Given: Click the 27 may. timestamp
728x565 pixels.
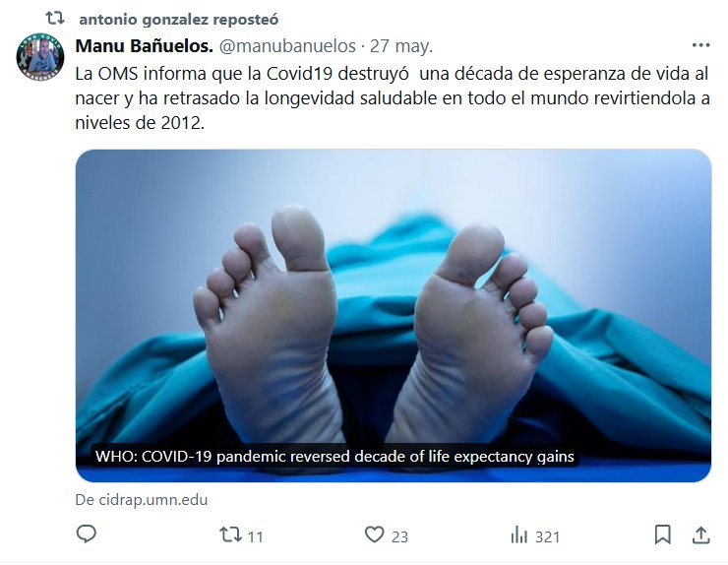Looking at the screenshot, I should pos(401,46).
